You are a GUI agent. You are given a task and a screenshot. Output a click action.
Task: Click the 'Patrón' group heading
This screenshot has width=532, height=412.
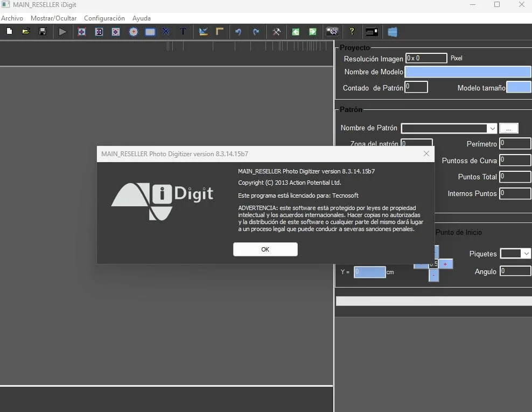351,109
